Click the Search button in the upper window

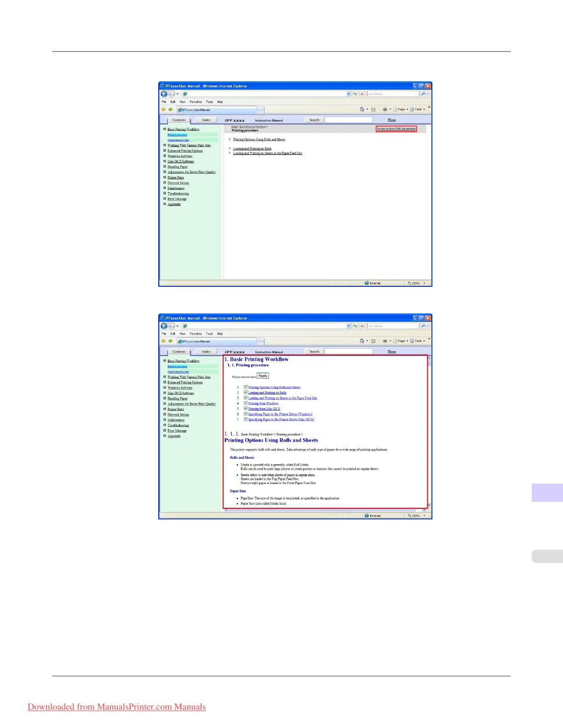tap(314, 120)
